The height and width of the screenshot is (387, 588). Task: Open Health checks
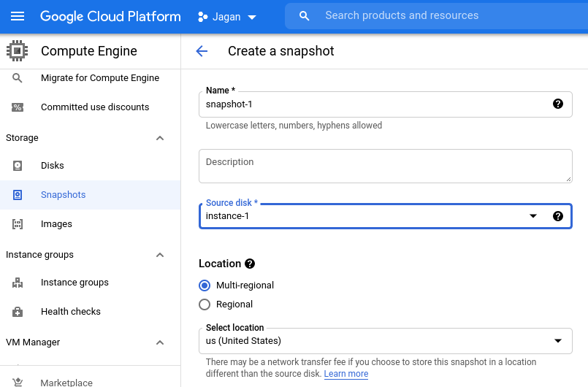click(x=90, y=312)
